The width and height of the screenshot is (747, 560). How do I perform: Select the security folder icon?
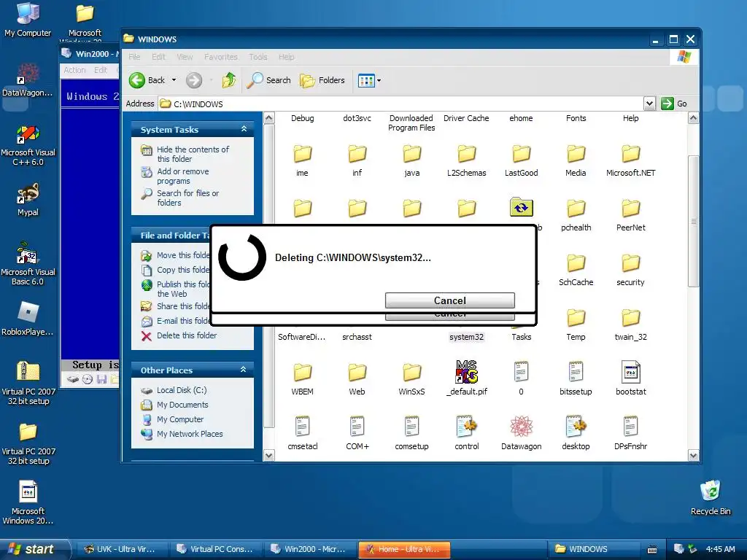click(x=630, y=263)
